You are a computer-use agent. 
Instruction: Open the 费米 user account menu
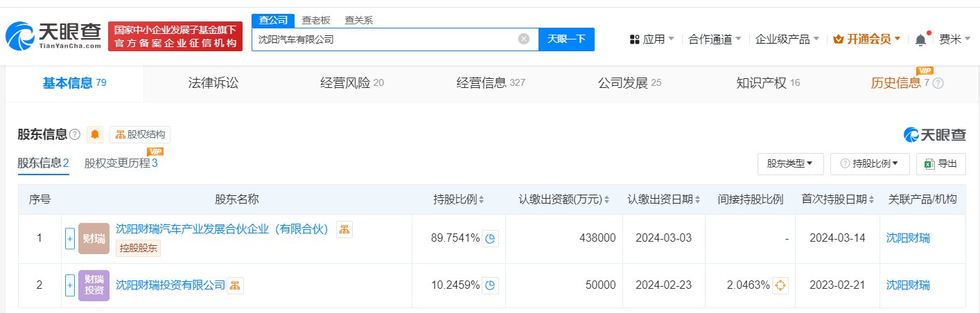[955, 39]
